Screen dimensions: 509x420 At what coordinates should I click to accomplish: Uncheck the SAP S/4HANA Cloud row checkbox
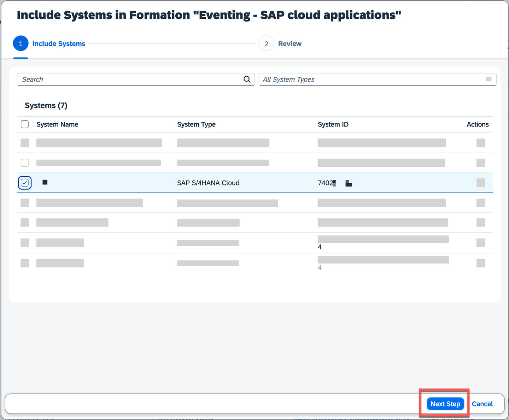(x=25, y=183)
